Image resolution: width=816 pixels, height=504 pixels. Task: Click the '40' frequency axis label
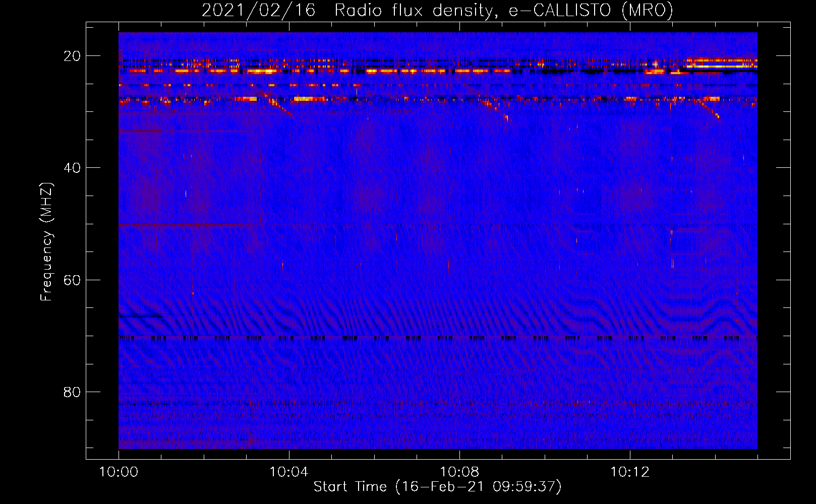point(72,168)
